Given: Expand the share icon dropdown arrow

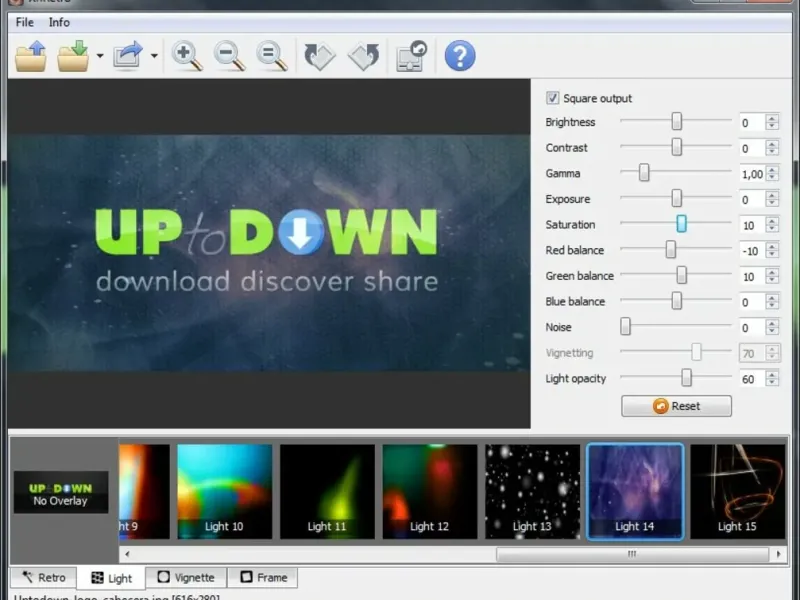Looking at the screenshot, I should click(x=154, y=56).
